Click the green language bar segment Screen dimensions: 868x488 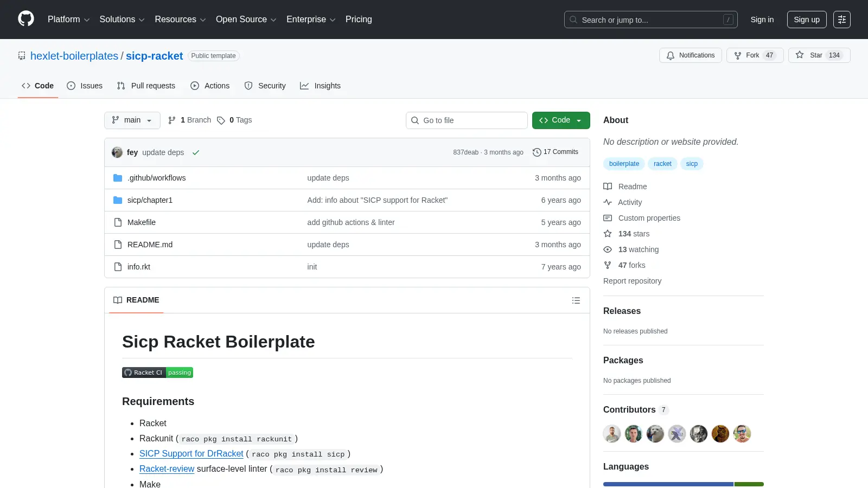(x=749, y=484)
